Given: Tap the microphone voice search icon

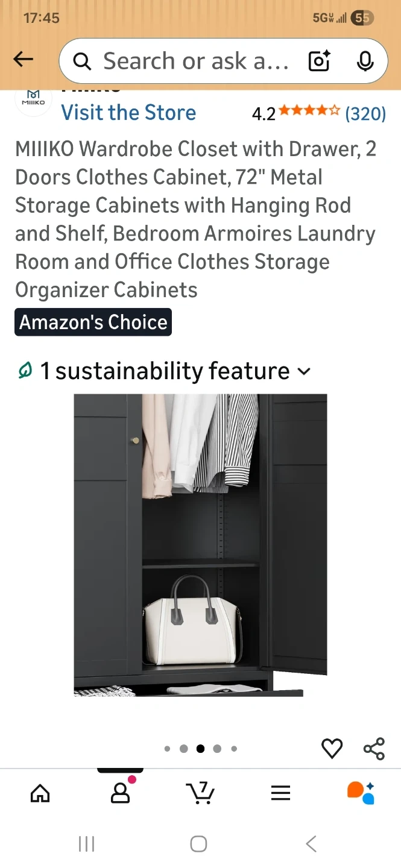Looking at the screenshot, I should tap(365, 61).
